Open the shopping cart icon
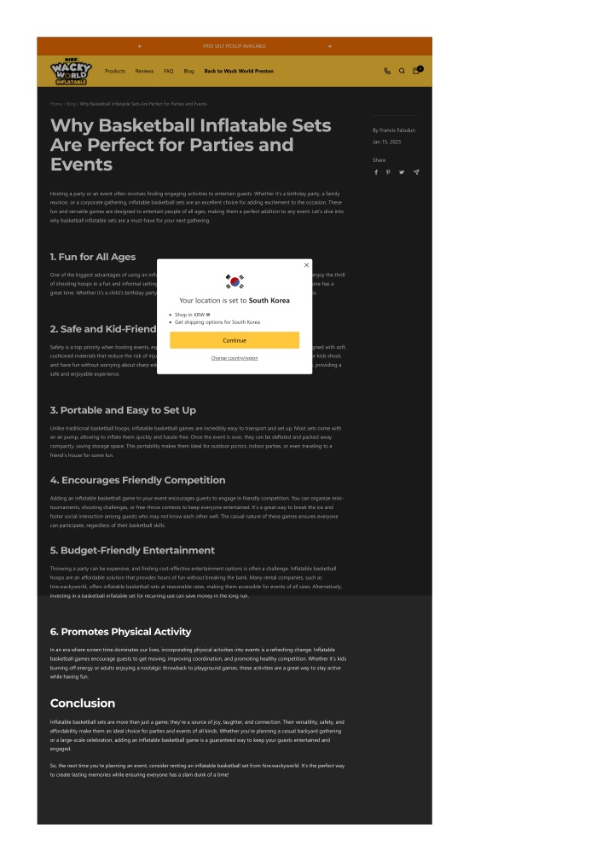 click(416, 71)
